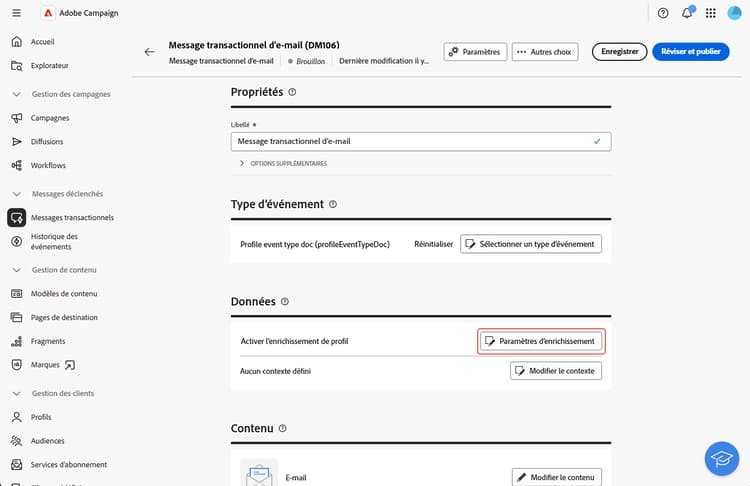Open the Autres choix menu
Viewport: 750px width, 486px height.
545,52
